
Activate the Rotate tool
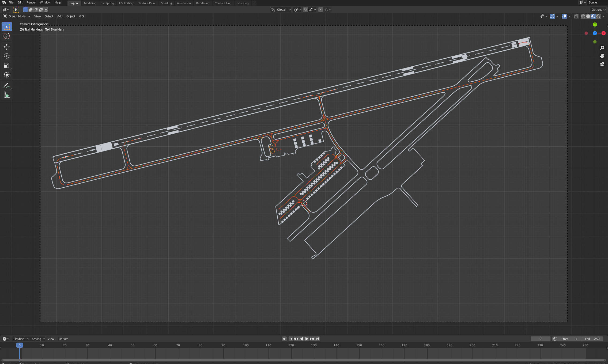point(7,56)
